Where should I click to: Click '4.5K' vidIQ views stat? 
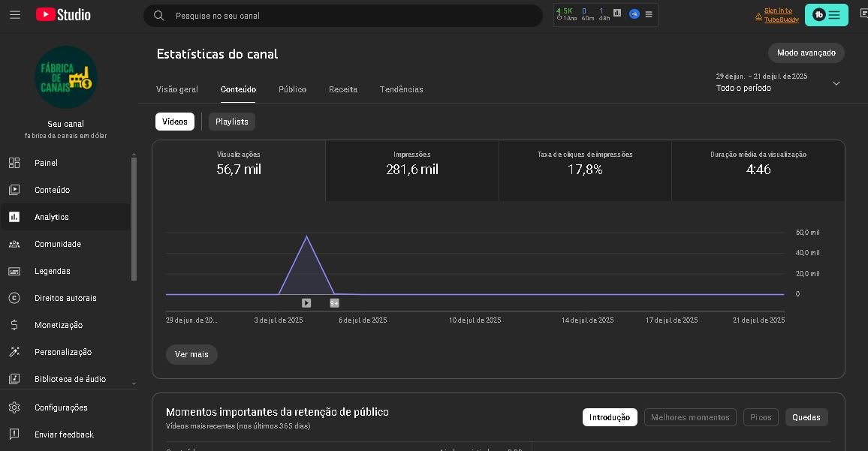pyautogui.click(x=565, y=11)
